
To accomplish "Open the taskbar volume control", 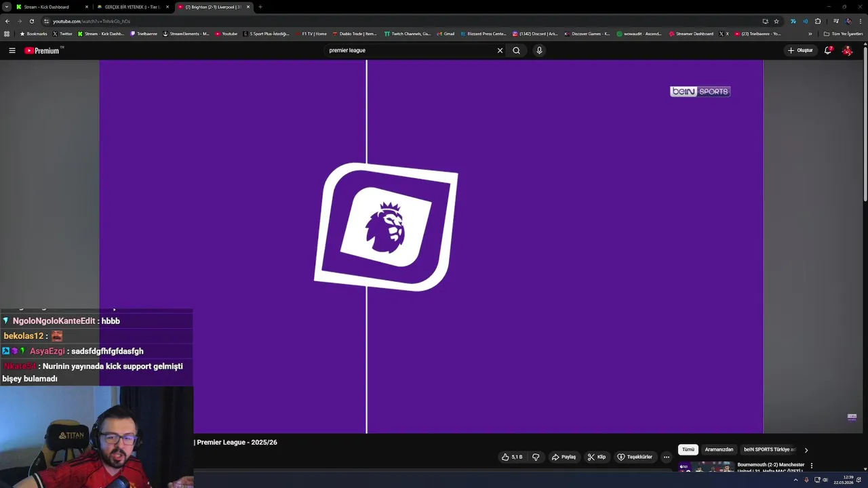I will pos(825,480).
